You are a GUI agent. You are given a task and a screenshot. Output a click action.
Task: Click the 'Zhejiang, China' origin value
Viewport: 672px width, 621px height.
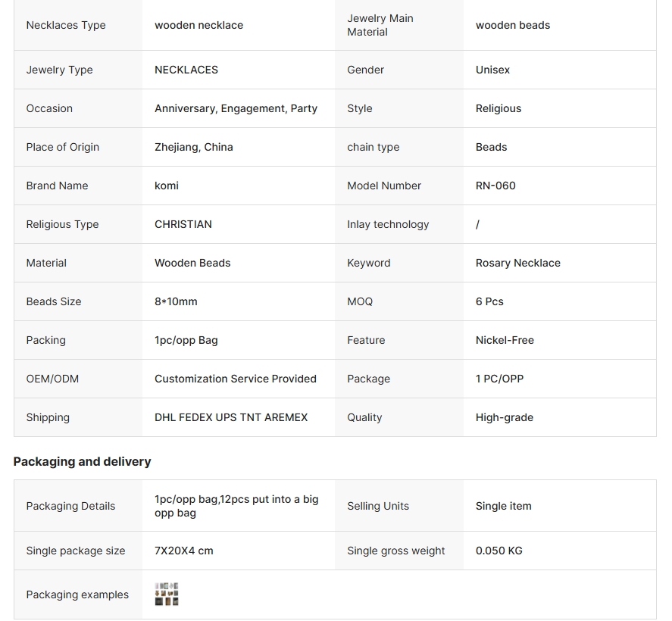193,147
